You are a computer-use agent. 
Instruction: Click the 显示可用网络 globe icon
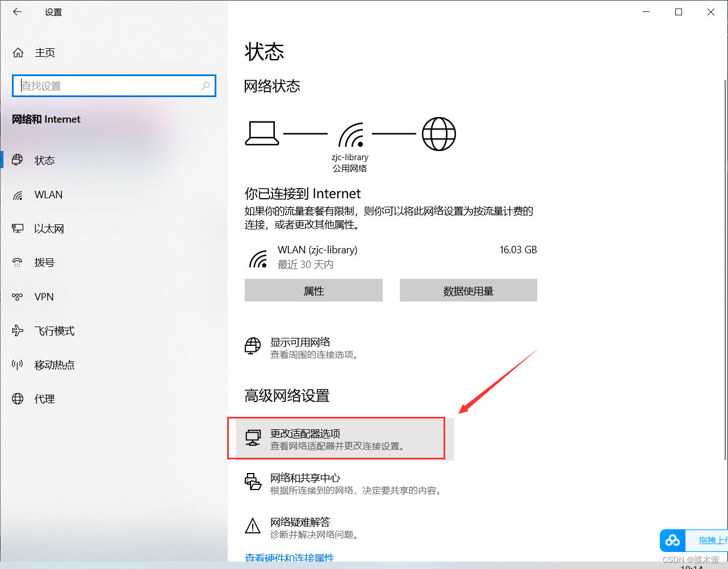click(x=253, y=345)
